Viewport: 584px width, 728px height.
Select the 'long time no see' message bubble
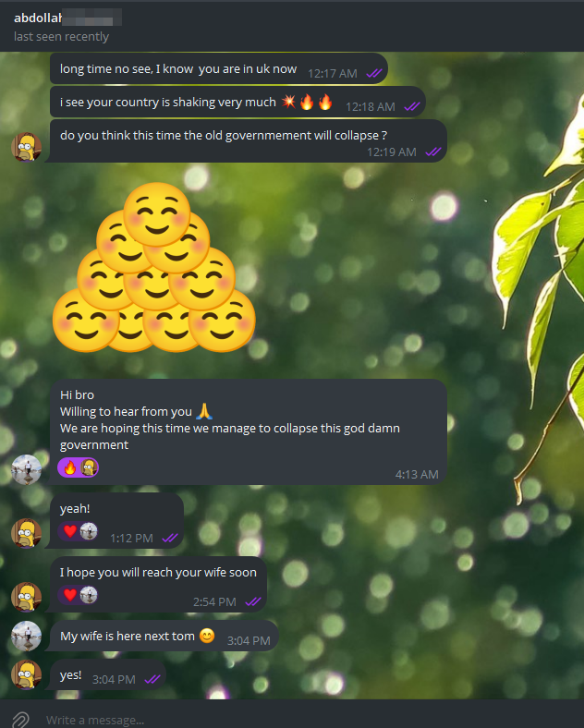coord(219,68)
